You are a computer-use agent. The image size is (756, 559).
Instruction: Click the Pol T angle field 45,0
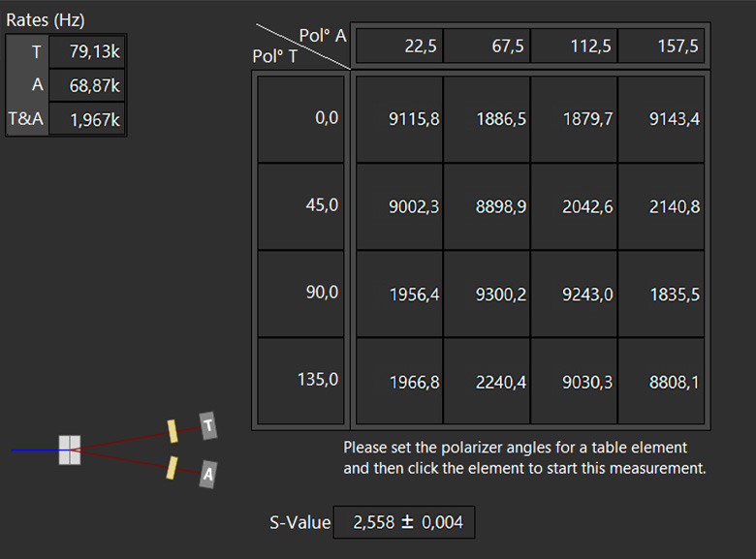(x=300, y=206)
